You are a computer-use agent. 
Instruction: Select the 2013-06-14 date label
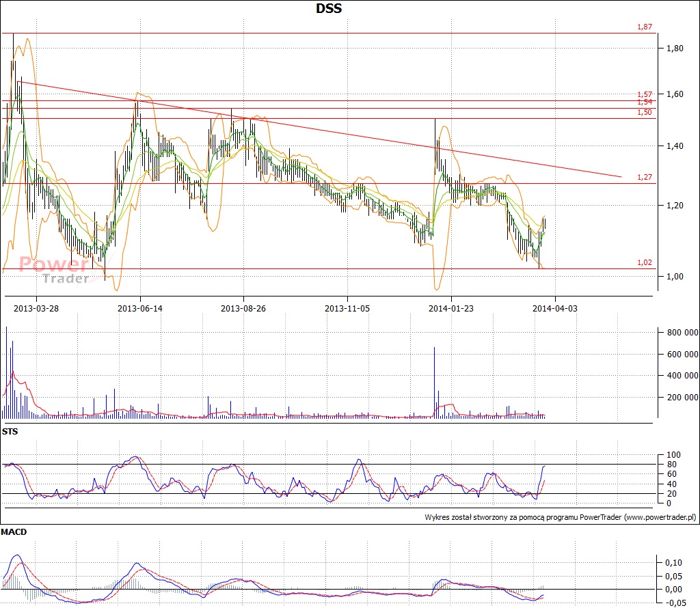tap(139, 308)
